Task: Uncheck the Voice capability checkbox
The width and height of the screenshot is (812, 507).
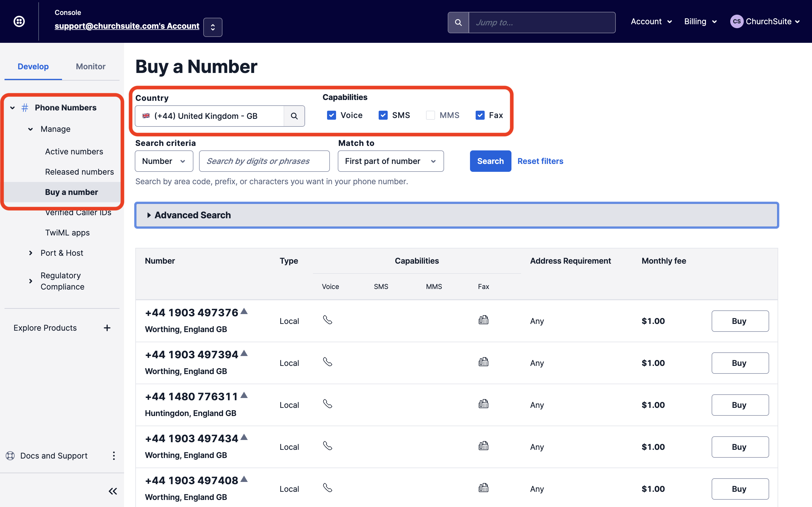Action: click(332, 115)
